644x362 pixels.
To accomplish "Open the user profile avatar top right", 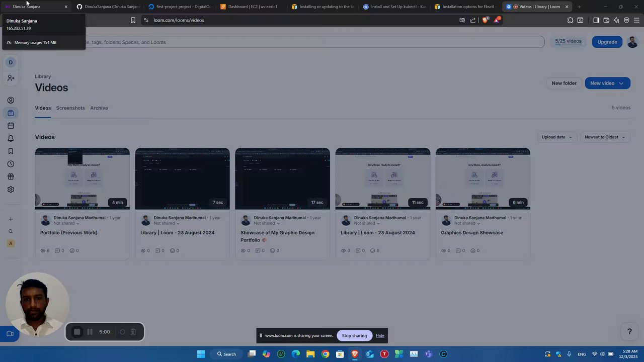I will (x=632, y=42).
